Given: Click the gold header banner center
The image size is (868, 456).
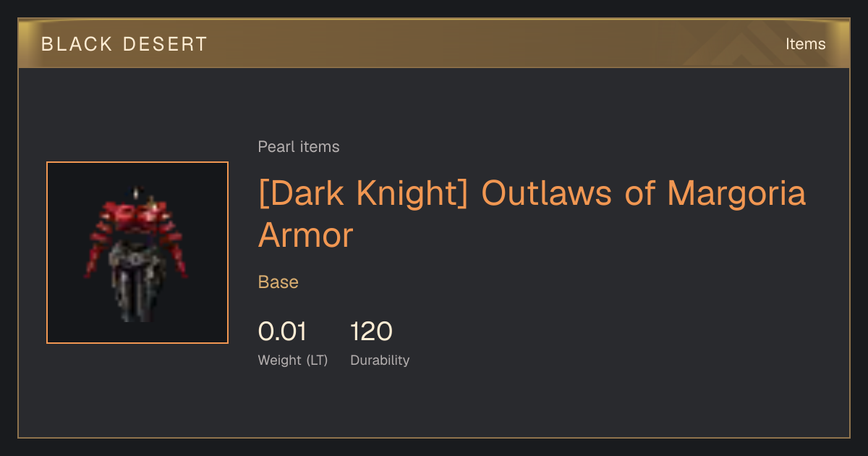Looking at the screenshot, I should (434, 44).
